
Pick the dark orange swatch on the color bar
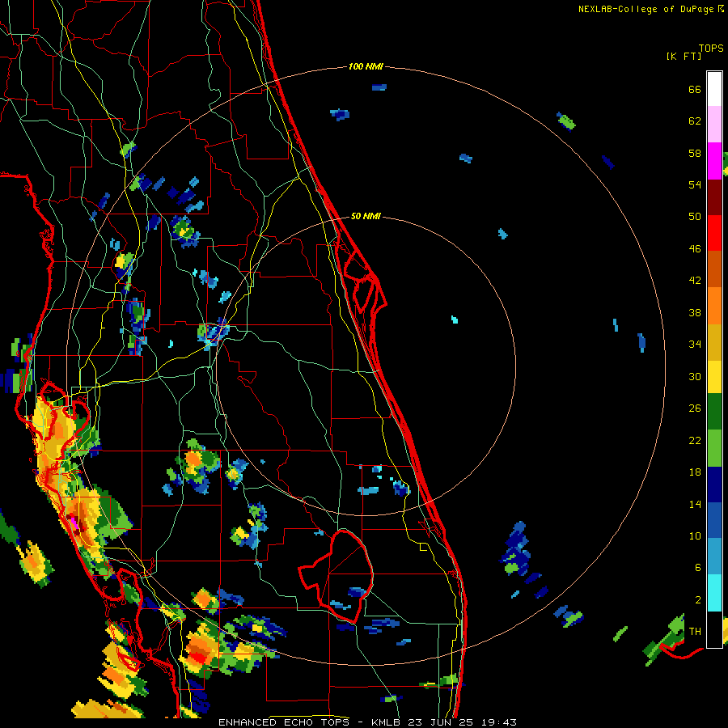tap(714, 269)
